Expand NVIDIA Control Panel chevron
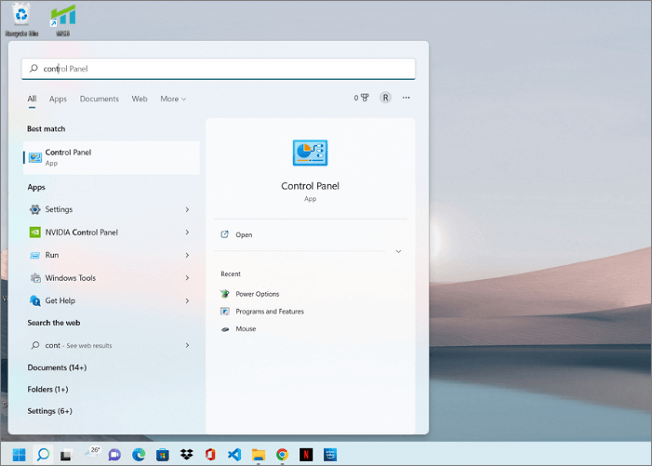Viewport: 652px width, 466px height. tap(188, 232)
